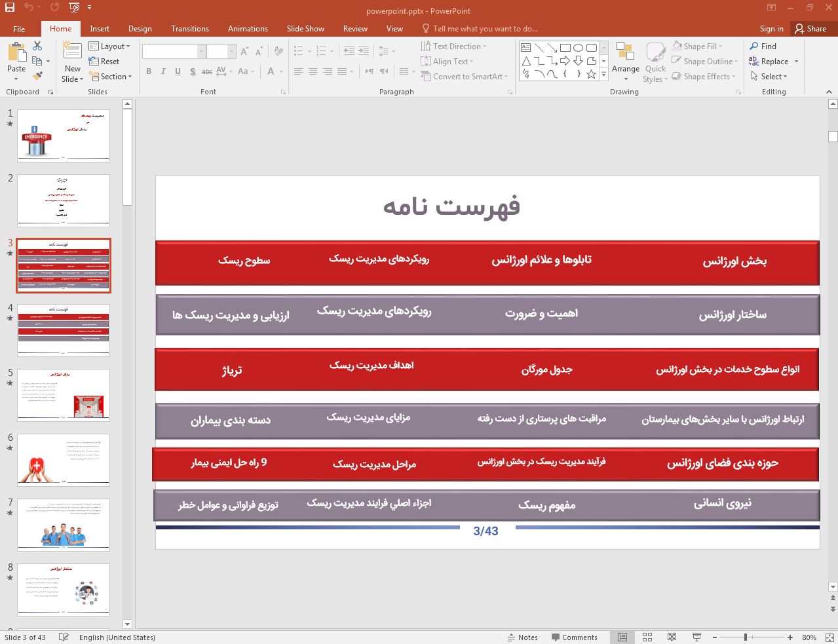Expand the Select dropdown in Editing

point(769,77)
